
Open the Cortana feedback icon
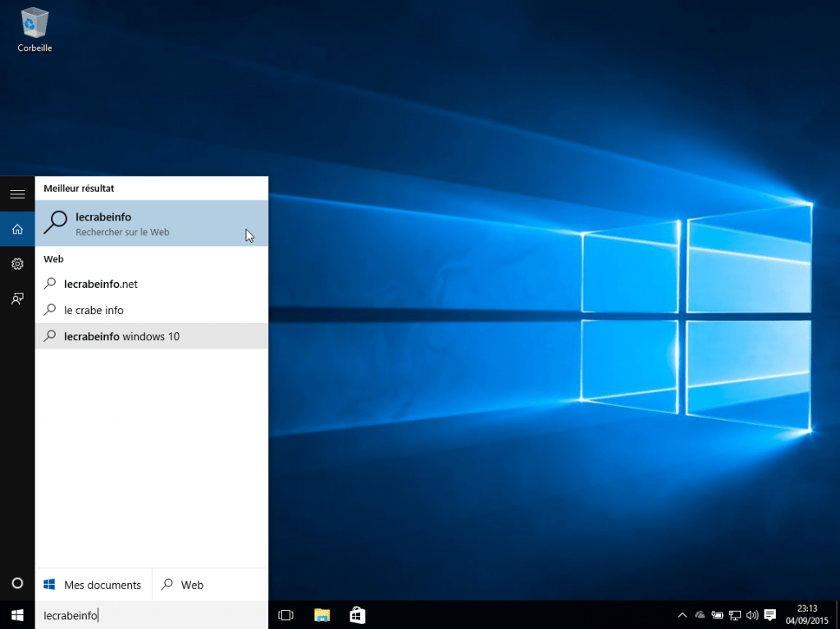click(x=17, y=299)
